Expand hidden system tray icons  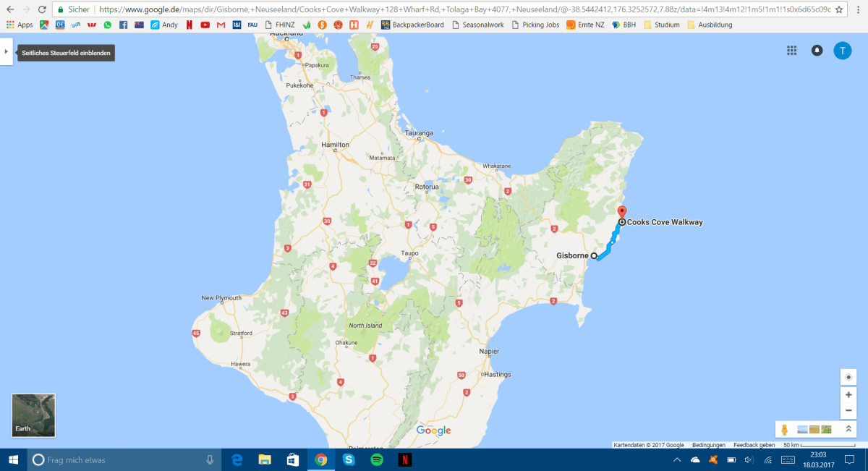coord(676,459)
